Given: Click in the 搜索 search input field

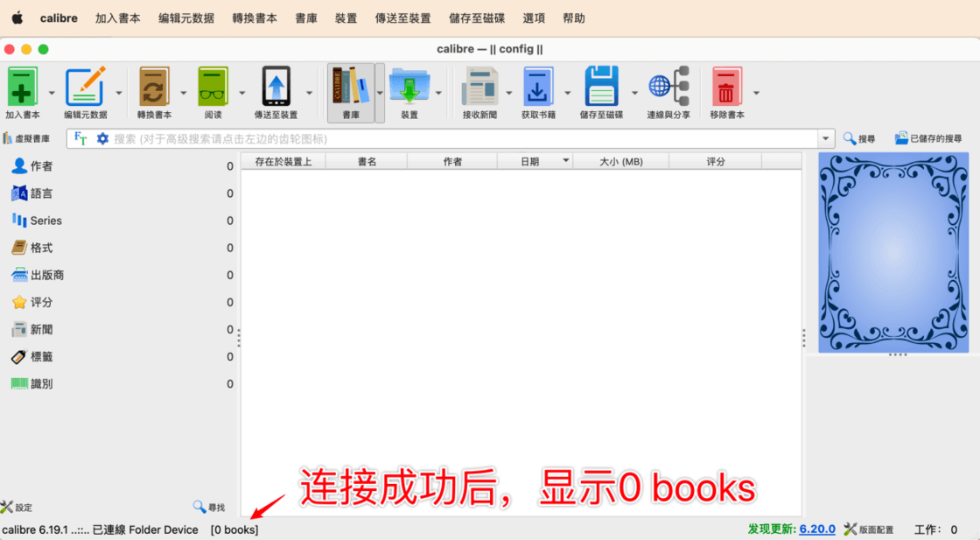Looking at the screenshot, I should click(x=464, y=138).
